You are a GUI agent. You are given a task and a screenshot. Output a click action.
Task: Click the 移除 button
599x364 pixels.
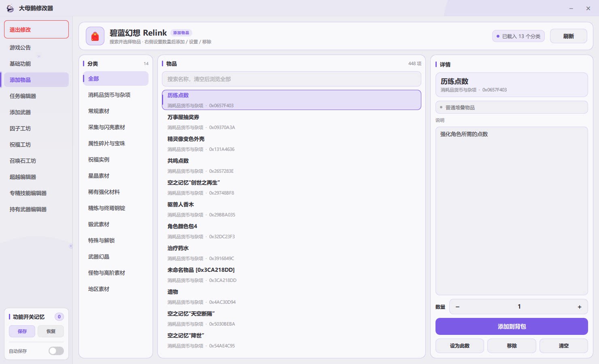tap(512, 346)
